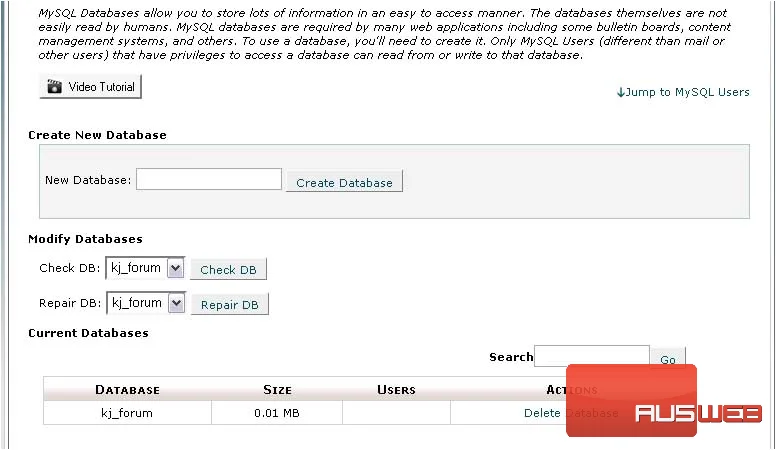Screen dimensions: 776x450
Task: Select the kj_forum database name cell
Action: pyautogui.click(x=127, y=413)
